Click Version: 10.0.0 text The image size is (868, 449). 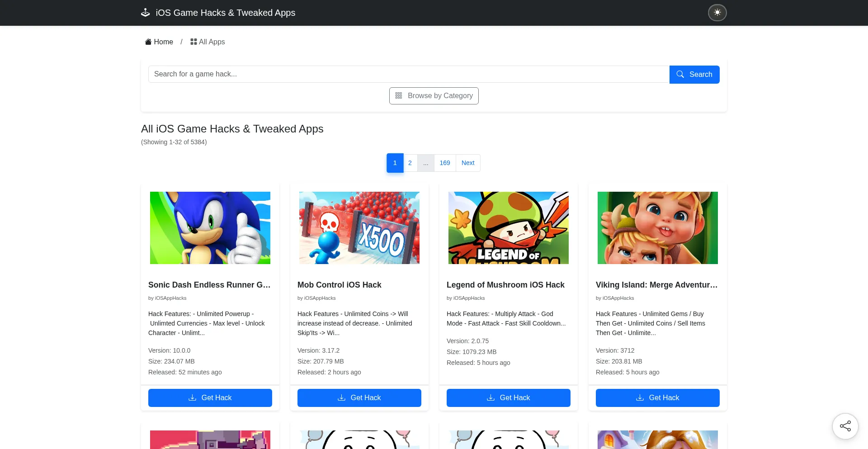click(170, 350)
